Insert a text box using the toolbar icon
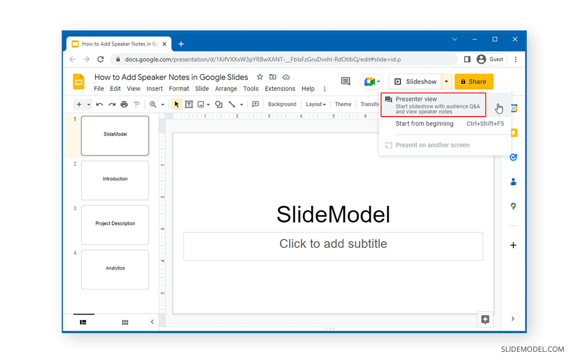588x364 pixels. [x=189, y=104]
